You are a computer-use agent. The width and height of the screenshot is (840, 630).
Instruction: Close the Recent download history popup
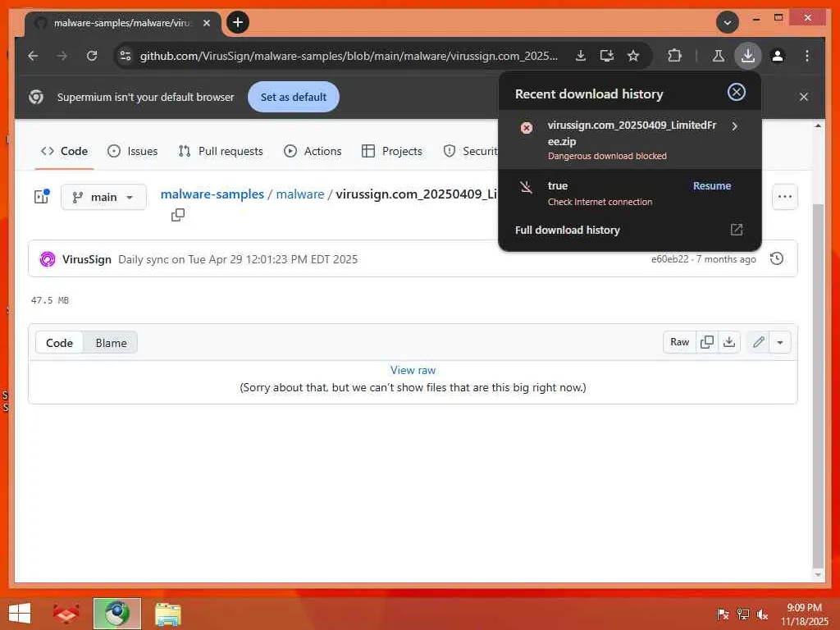point(736,92)
